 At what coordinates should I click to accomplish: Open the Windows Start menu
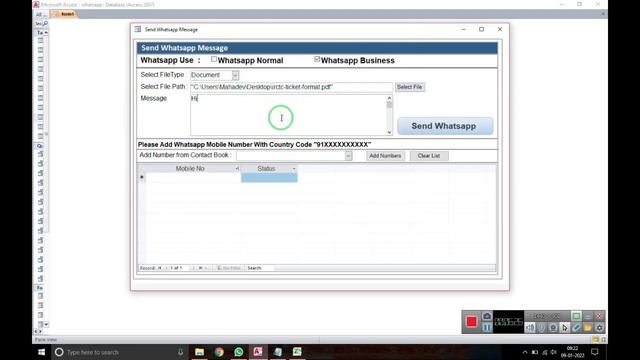41,352
